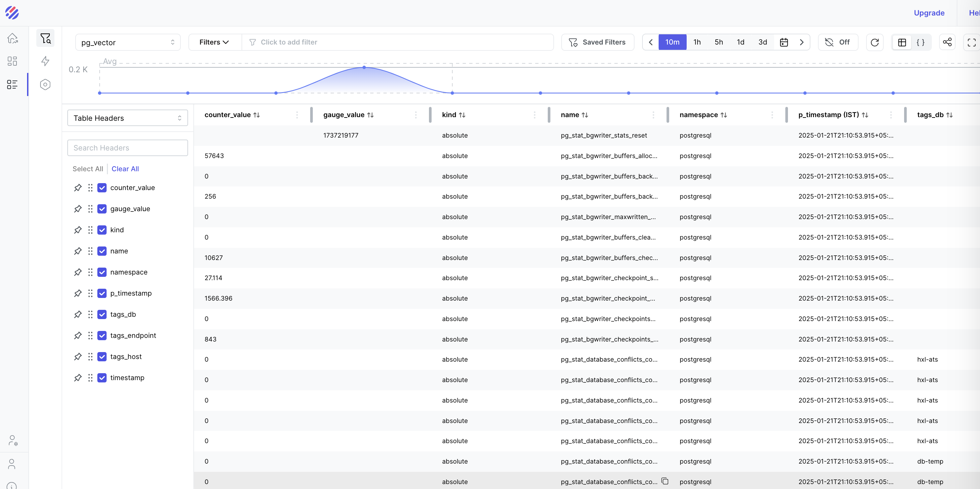Click the refresh data icon
980x489 pixels.
(x=874, y=42)
